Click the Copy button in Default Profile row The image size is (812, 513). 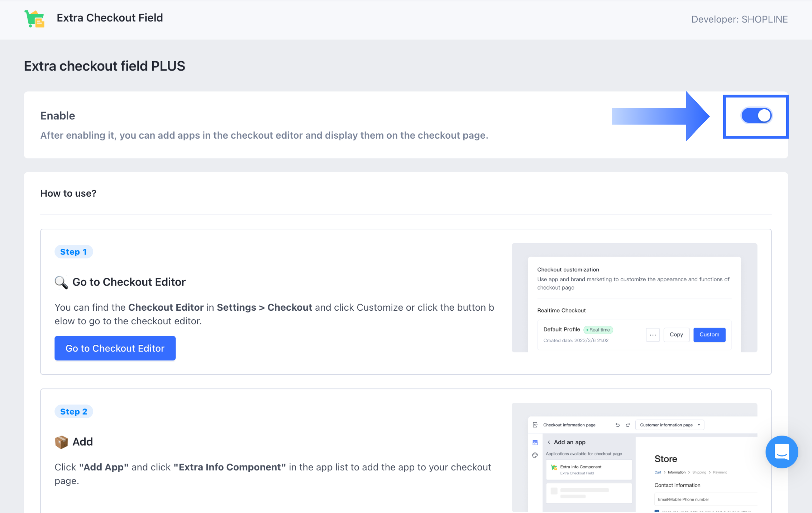click(676, 335)
